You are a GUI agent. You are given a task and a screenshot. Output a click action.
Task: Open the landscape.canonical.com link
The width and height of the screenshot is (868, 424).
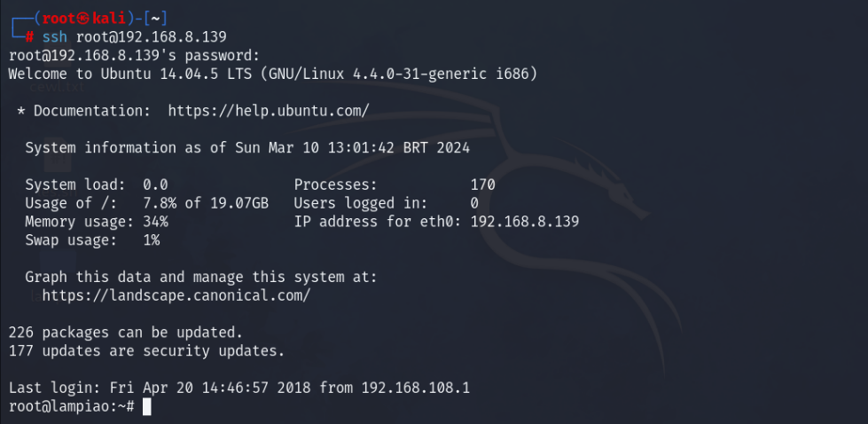(x=176, y=295)
